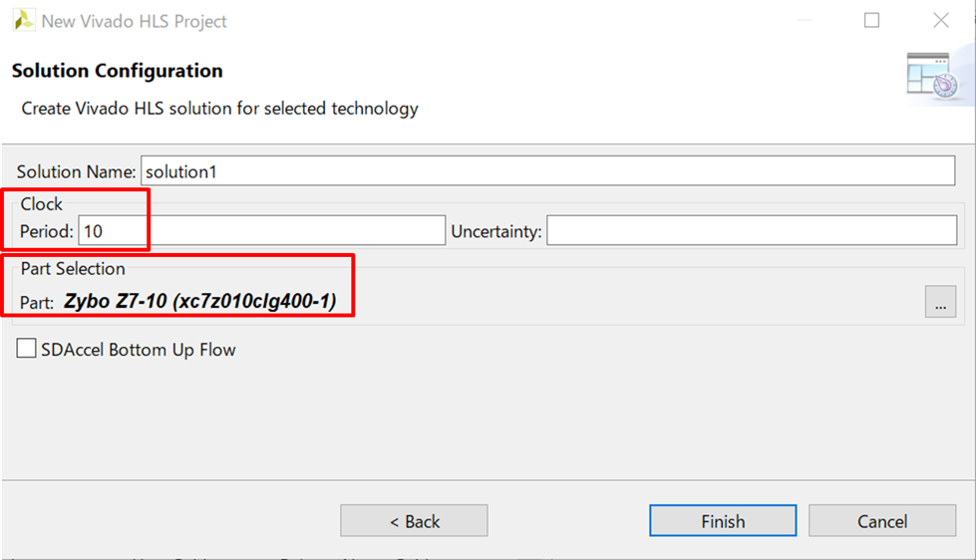Minimize the New Vivado HLS Project window
This screenshot has width=976, height=560.
pyautogui.click(x=805, y=21)
